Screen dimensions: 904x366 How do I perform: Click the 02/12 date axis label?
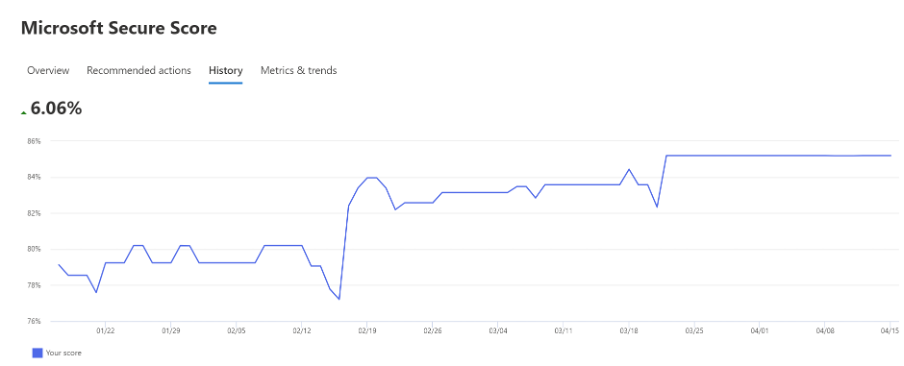[302, 331]
